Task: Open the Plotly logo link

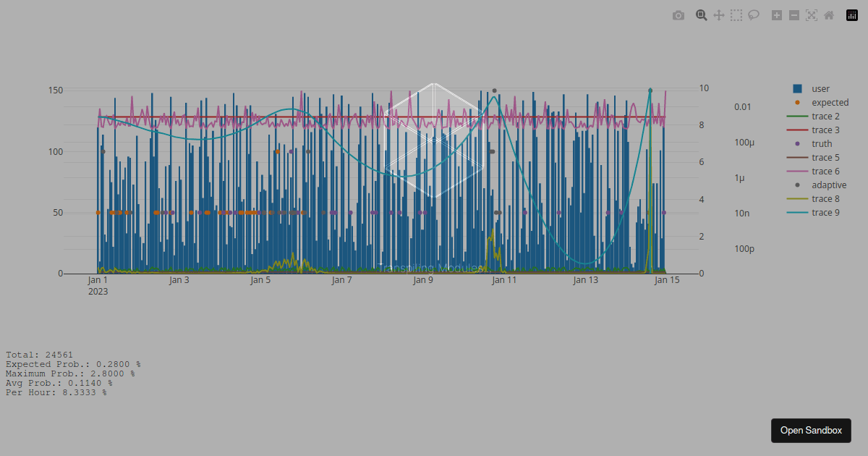Action: (x=851, y=15)
